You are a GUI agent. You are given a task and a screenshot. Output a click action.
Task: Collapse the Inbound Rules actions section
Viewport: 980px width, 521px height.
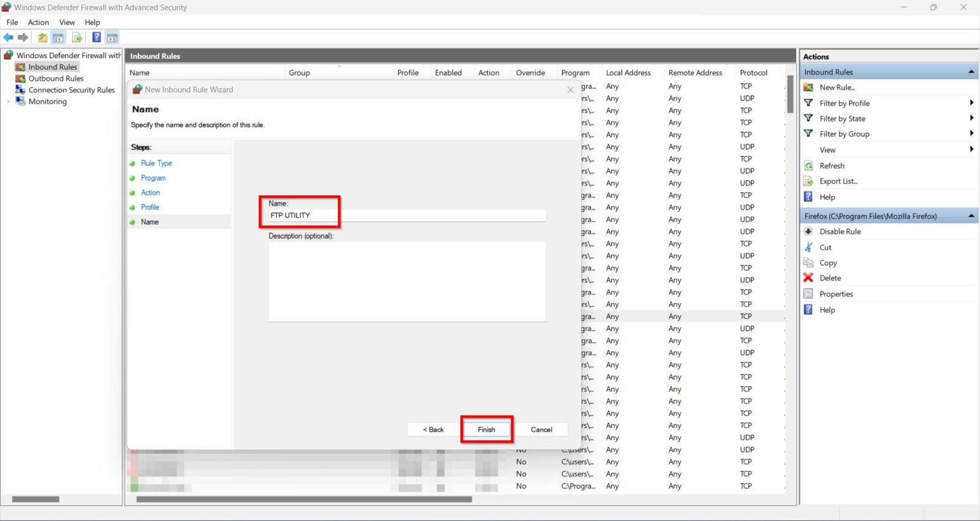(971, 72)
